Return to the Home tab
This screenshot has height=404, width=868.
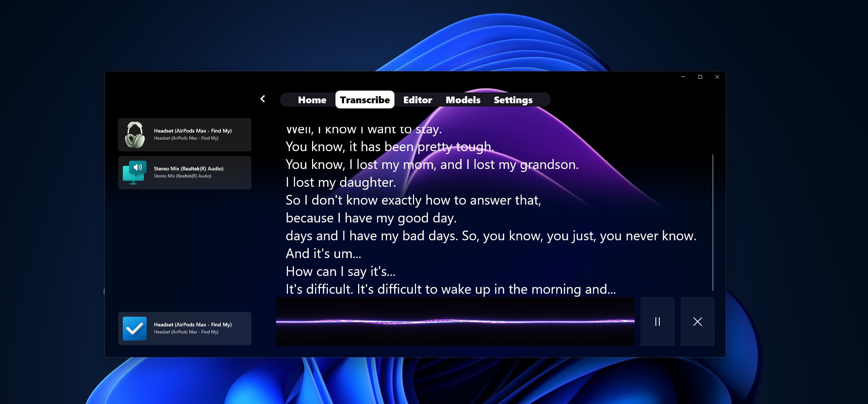pyautogui.click(x=312, y=100)
